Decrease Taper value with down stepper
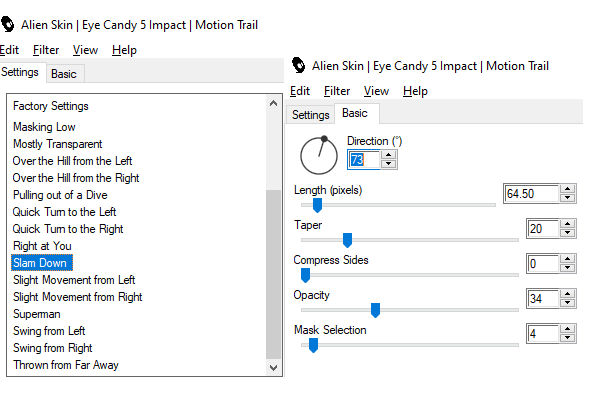 tap(567, 233)
